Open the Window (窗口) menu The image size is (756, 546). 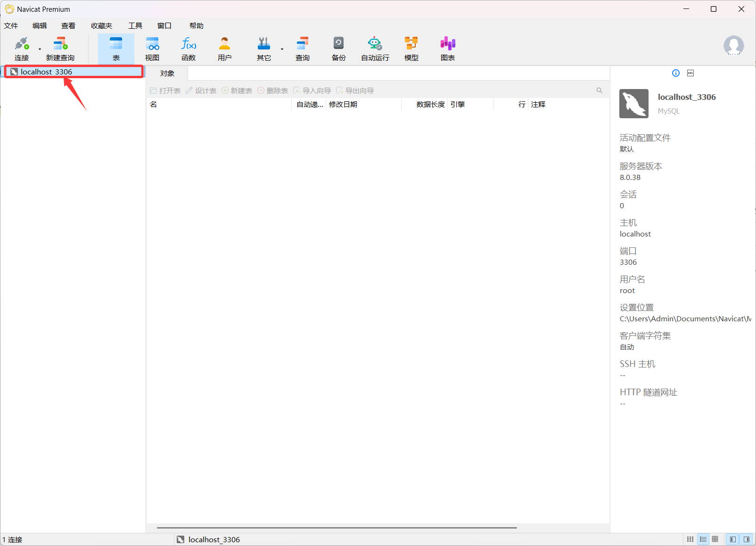[x=164, y=26]
